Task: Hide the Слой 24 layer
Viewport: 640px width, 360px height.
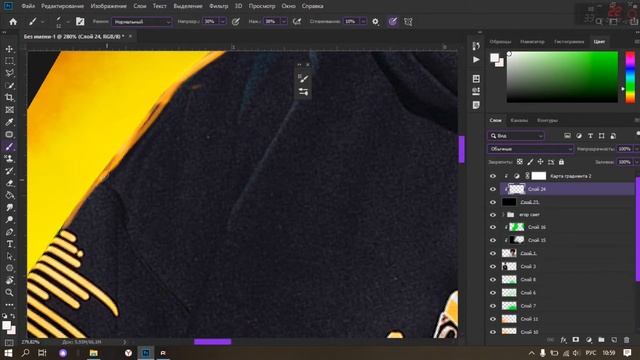Action: (493, 189)
